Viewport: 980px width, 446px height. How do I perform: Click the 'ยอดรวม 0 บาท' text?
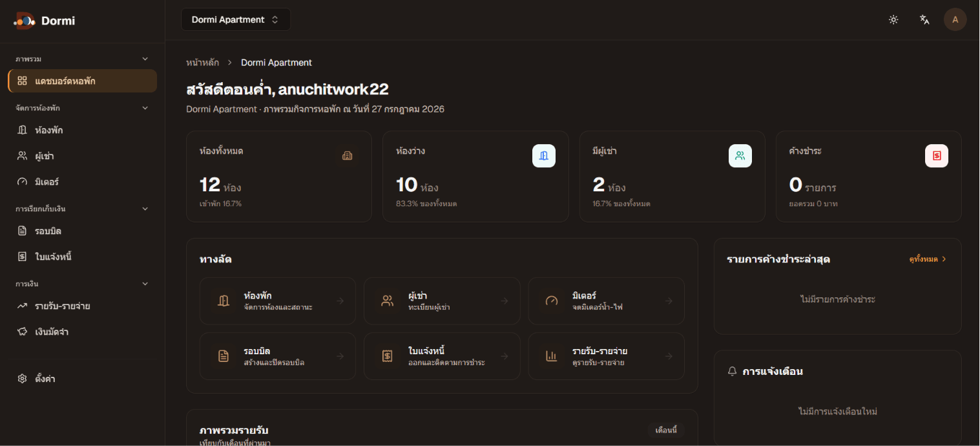[x=813, y=204]
